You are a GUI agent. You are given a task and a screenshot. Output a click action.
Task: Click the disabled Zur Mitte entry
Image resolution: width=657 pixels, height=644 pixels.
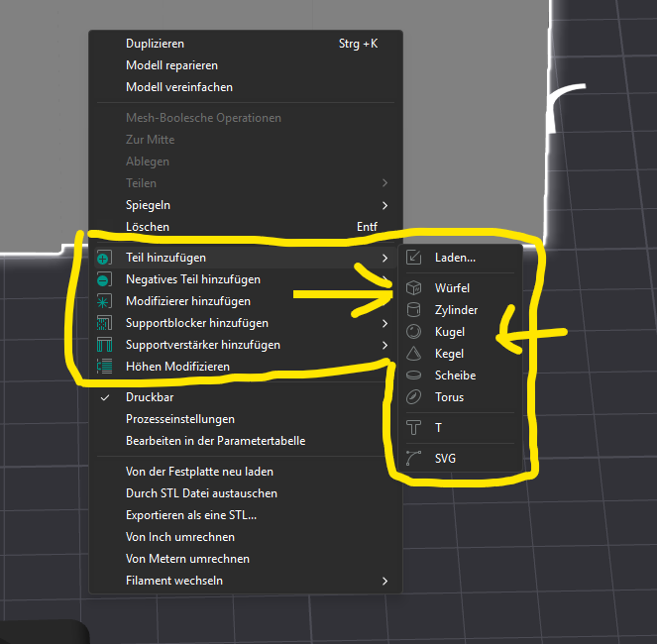tap(246, 140)
